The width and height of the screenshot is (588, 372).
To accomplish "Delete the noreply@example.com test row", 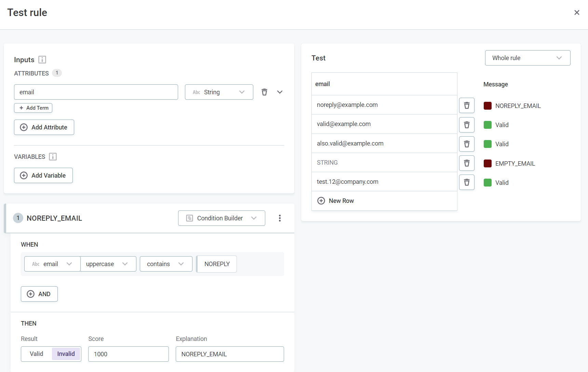I will tap(467, 106).
